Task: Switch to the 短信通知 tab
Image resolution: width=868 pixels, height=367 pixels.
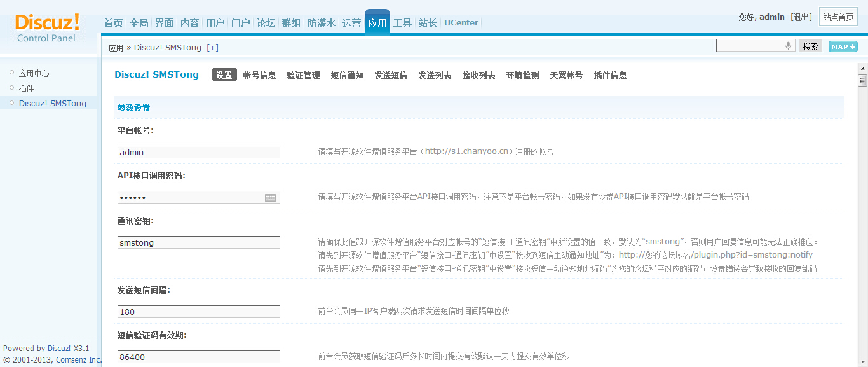Action: [347, 75]
